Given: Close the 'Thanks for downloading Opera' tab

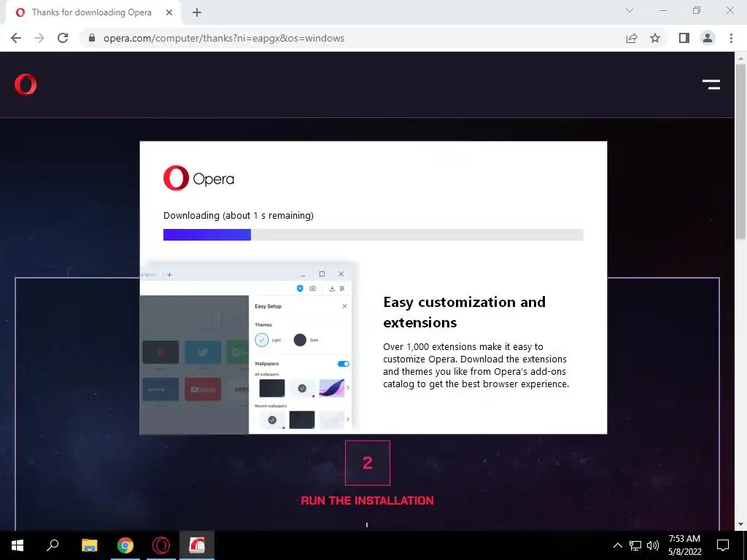Looking at the screenshot, I should tap(169, 12).
